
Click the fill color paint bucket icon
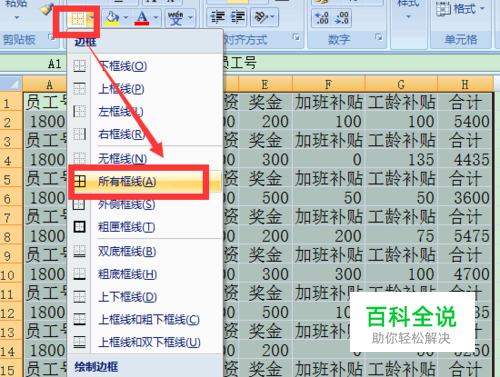[x=112, y=17]
